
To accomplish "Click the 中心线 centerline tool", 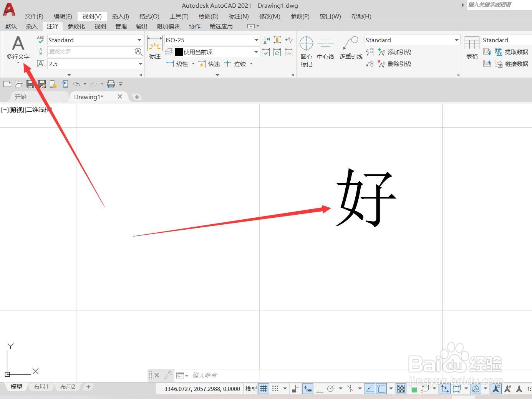I will click(325, 48).
